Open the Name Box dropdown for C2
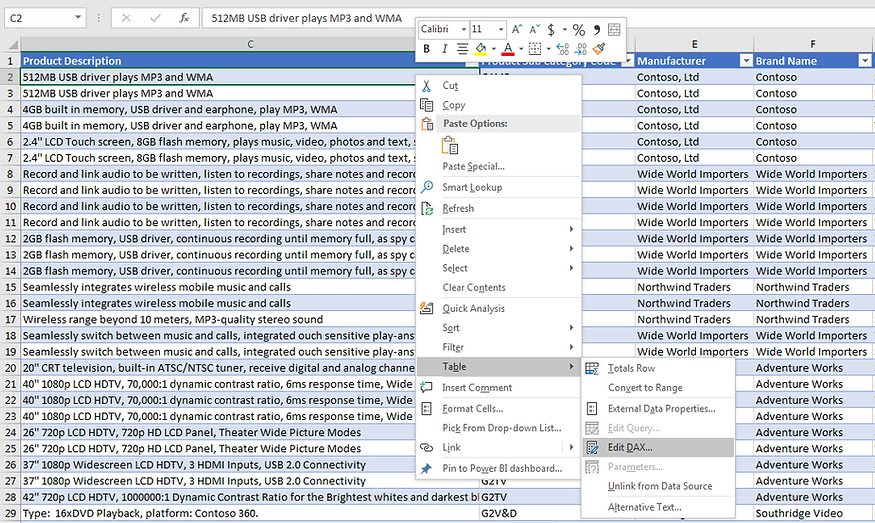Viewport: 875px width, 523px height. [x=78, y=18]
